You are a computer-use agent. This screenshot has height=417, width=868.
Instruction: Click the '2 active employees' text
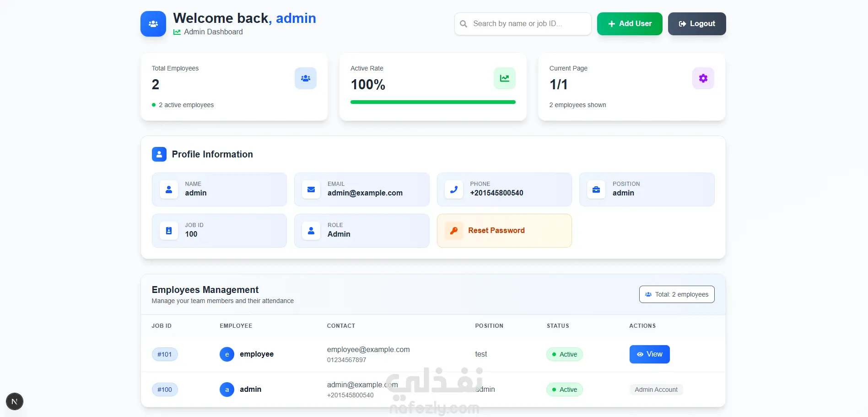coord(186,105)
